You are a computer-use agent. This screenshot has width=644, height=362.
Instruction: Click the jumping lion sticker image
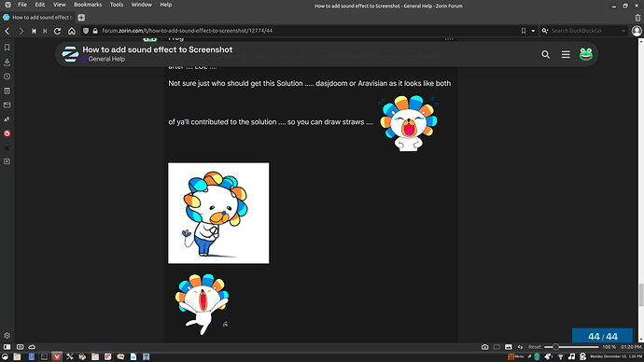[x=203, y=304]
